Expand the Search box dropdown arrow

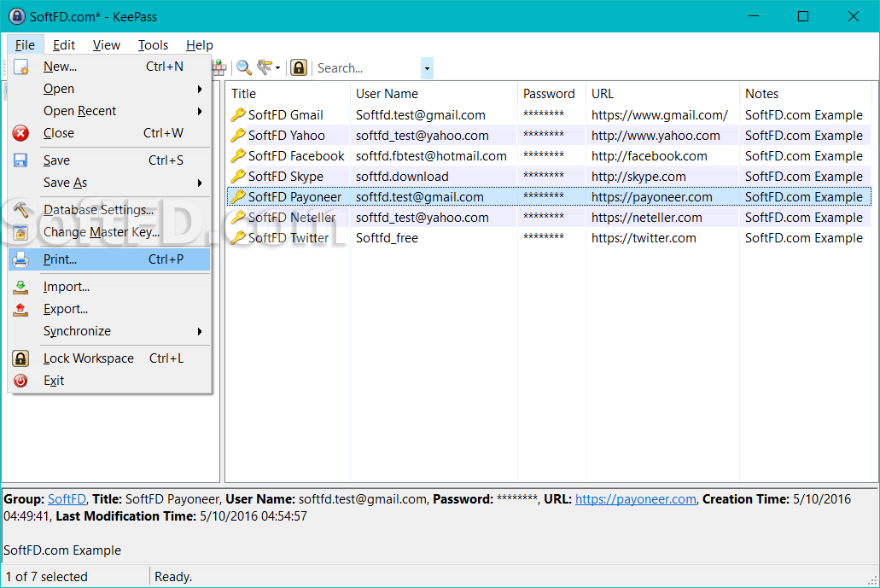coord(427,68)
